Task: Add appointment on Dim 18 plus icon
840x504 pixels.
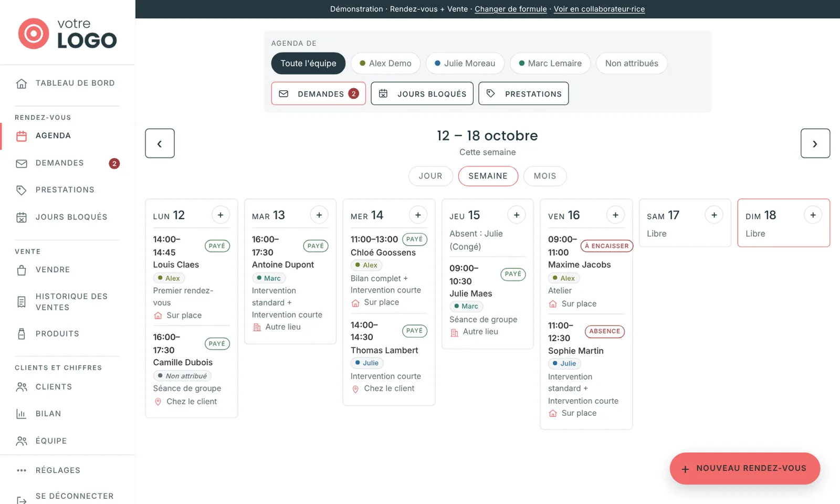Action: click(813, 215)
